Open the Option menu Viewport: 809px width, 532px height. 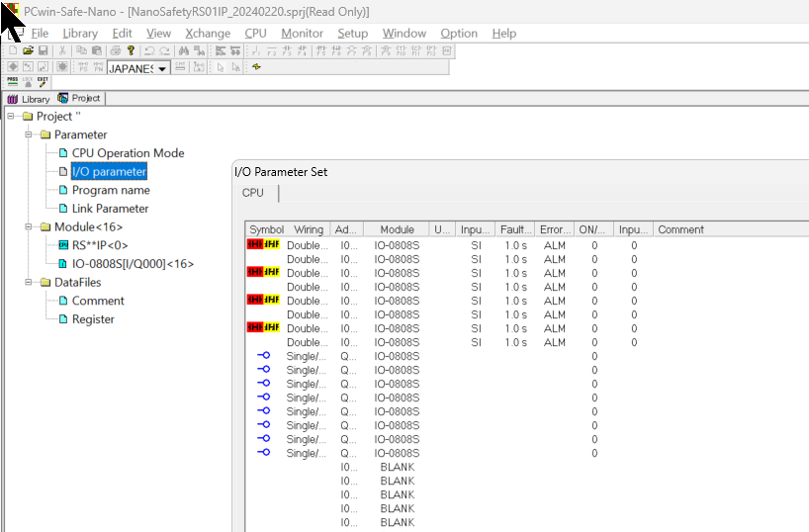click(x=459, y=34)
